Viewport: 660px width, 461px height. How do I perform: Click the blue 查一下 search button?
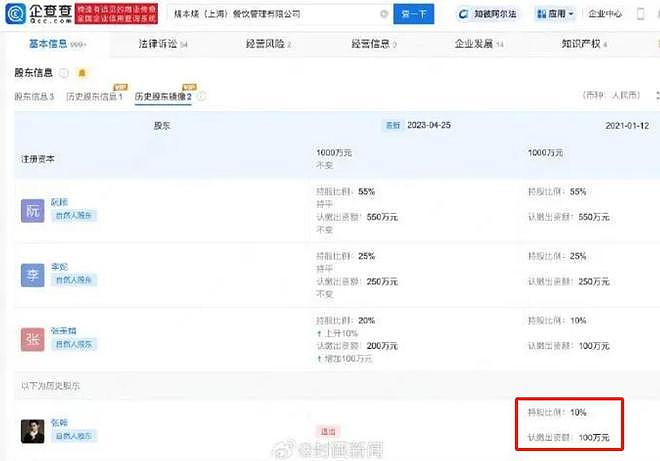[x=413, y=14]
